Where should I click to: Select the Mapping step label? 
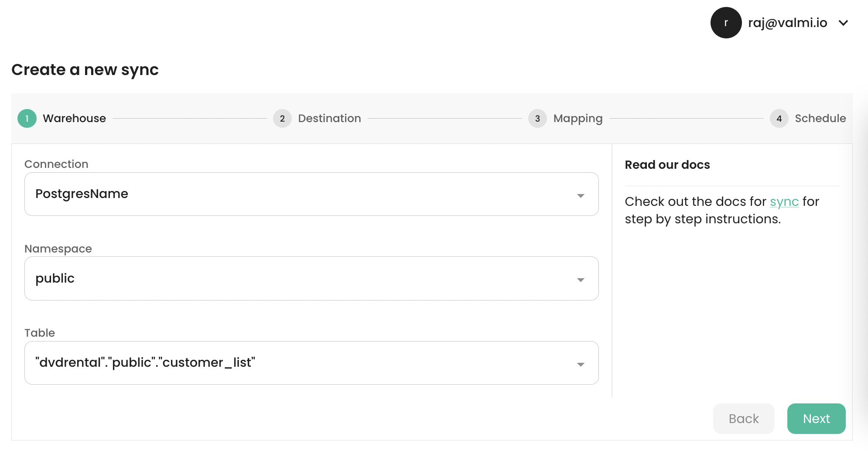pyautogui.click(x=578, y=118)
